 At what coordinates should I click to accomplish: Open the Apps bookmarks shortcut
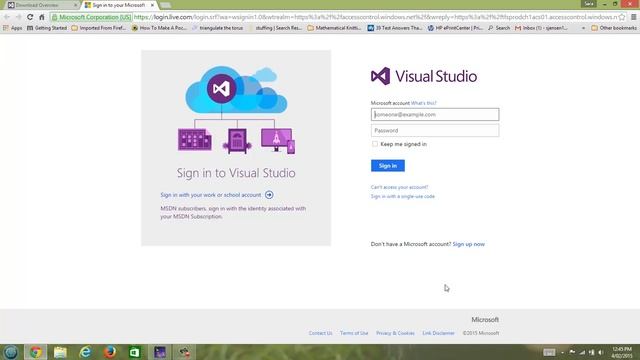12,28
